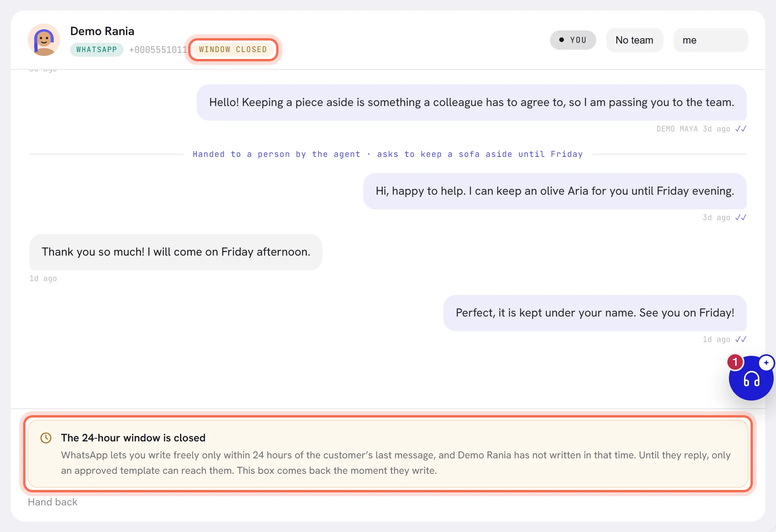Click the sparkle badge on the chat bubble
776x532 pixels.
766,363
